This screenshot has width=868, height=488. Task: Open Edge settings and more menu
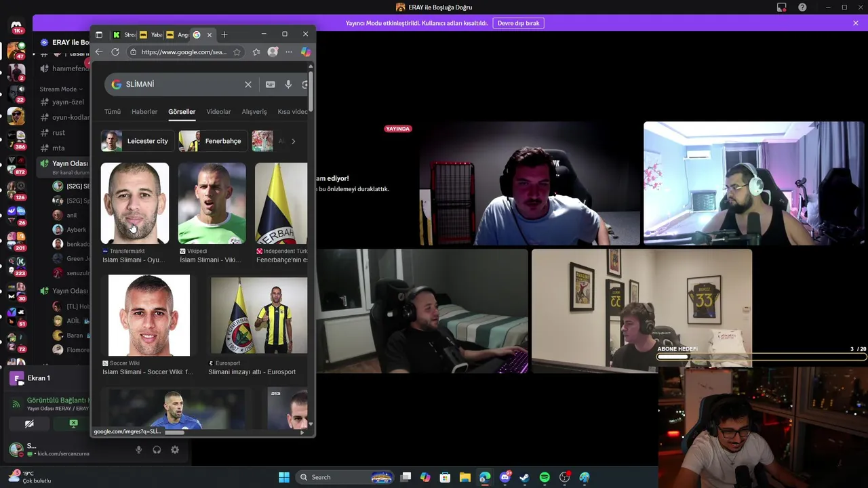point(289,52)
